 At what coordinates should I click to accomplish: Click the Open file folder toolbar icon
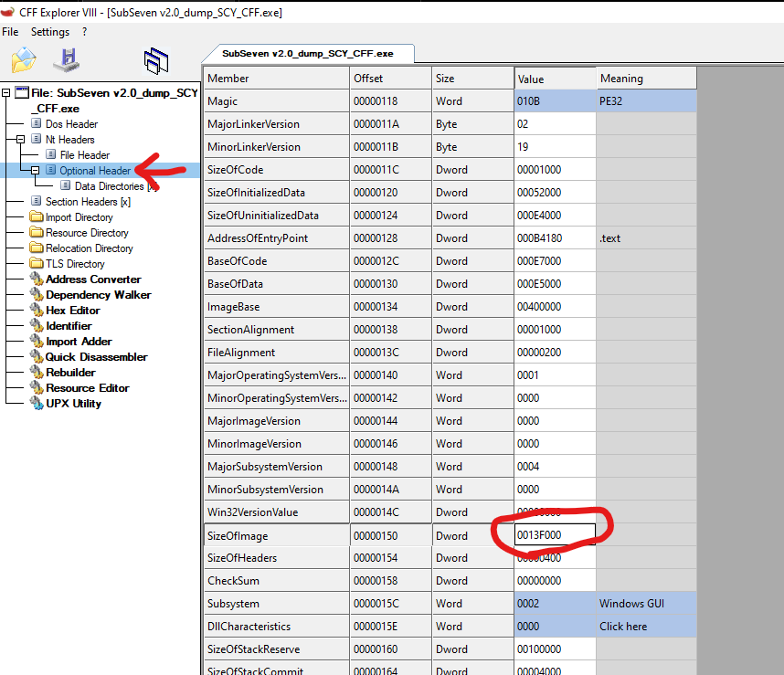[24, 60]
